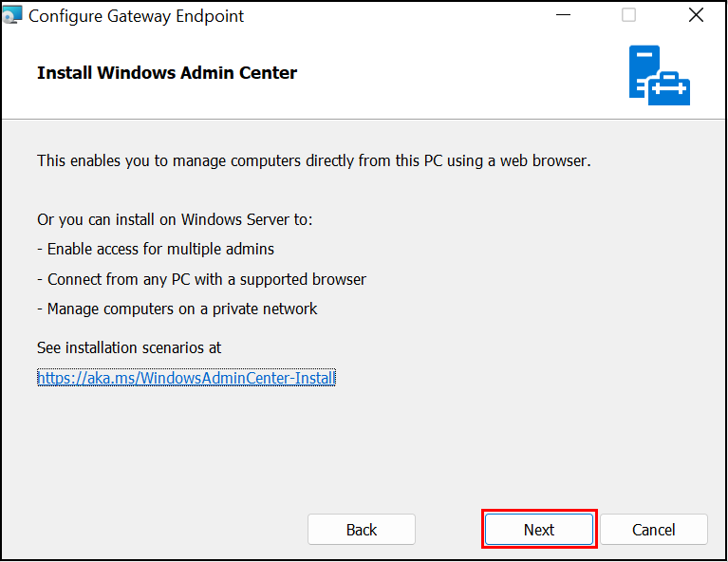Click the 'This enables you to manage computers' sentence
Viewport: 728px width, 562px height.
(314, 160)
